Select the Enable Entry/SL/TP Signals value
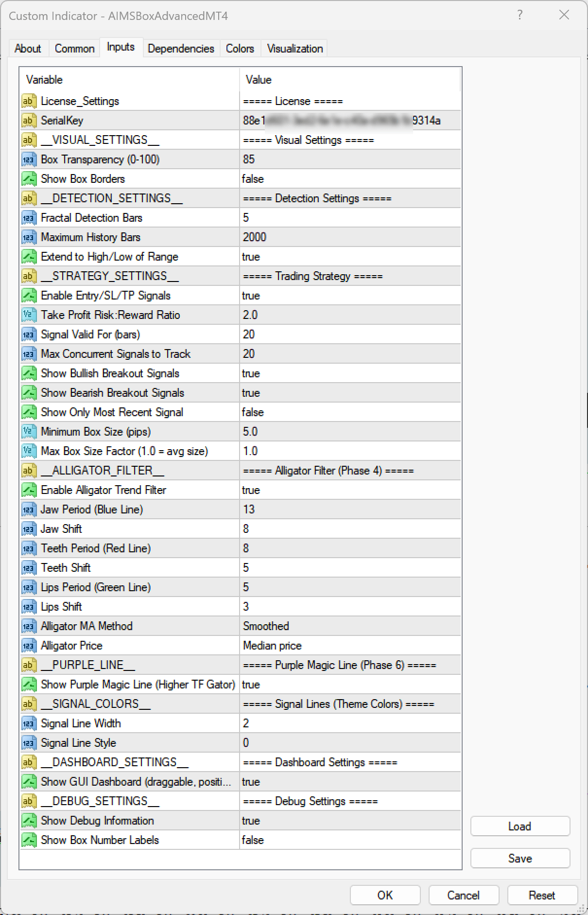 pyautogui.click(x=350, y=296)
